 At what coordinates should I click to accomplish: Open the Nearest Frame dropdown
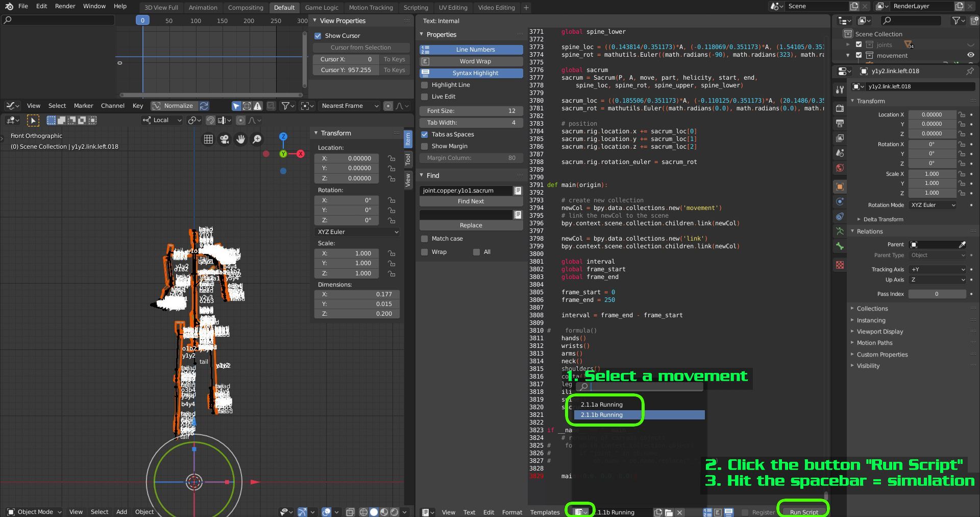(350, 106)
